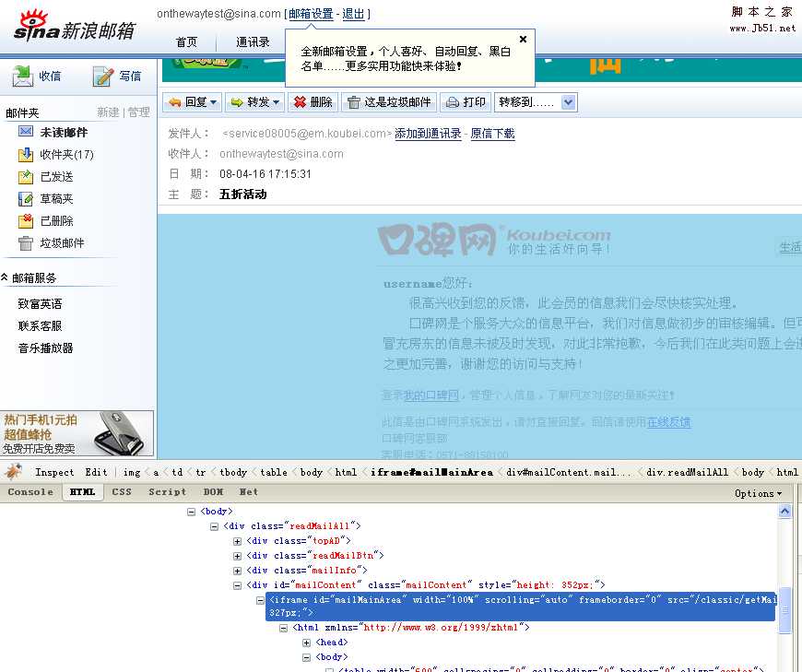The image size is (802, 672).
Task: Click 新建 folder link
Action: pos(108,112)
